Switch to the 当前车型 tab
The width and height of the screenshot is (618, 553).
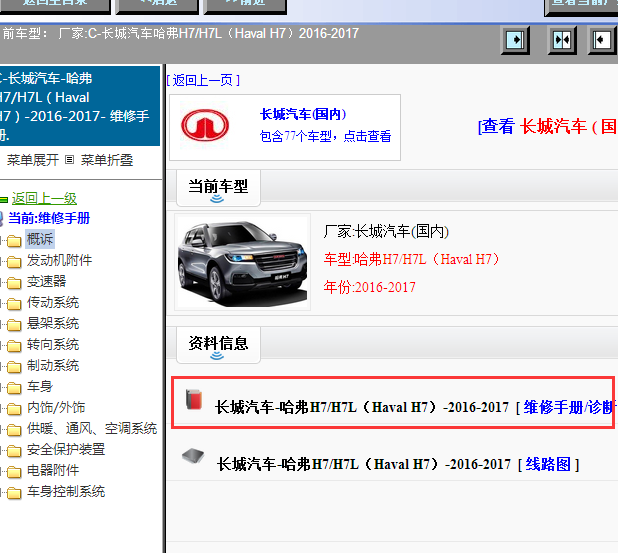click(218, 188)
